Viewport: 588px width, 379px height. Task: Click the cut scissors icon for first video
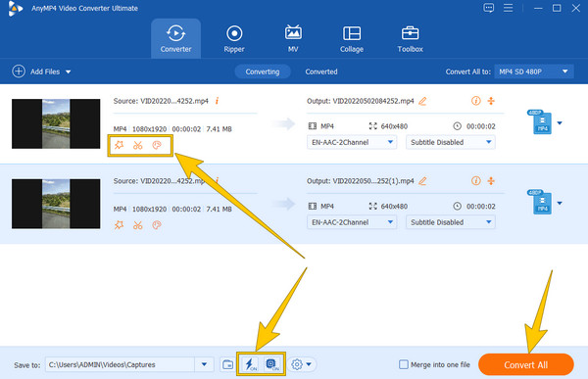point(137,145)
